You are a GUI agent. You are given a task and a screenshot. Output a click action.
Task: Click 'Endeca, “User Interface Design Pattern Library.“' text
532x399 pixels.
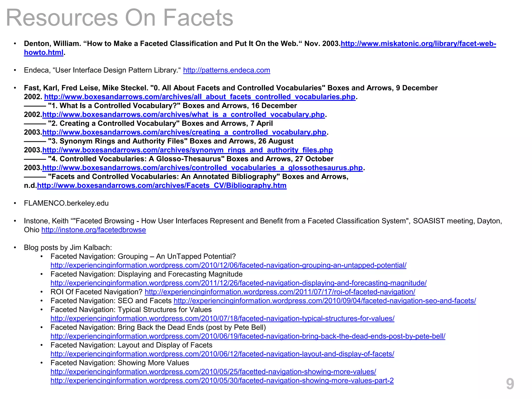tap(102, 70)
